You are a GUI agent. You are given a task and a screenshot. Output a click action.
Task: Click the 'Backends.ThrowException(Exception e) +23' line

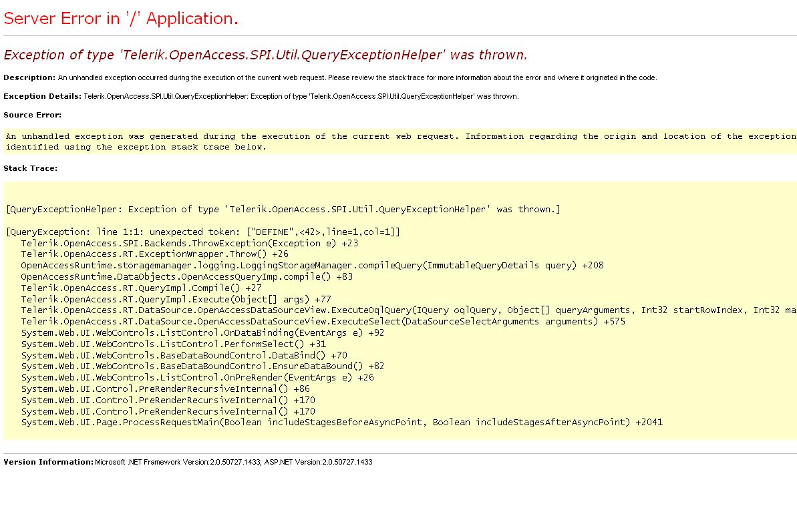pos(190,243)
